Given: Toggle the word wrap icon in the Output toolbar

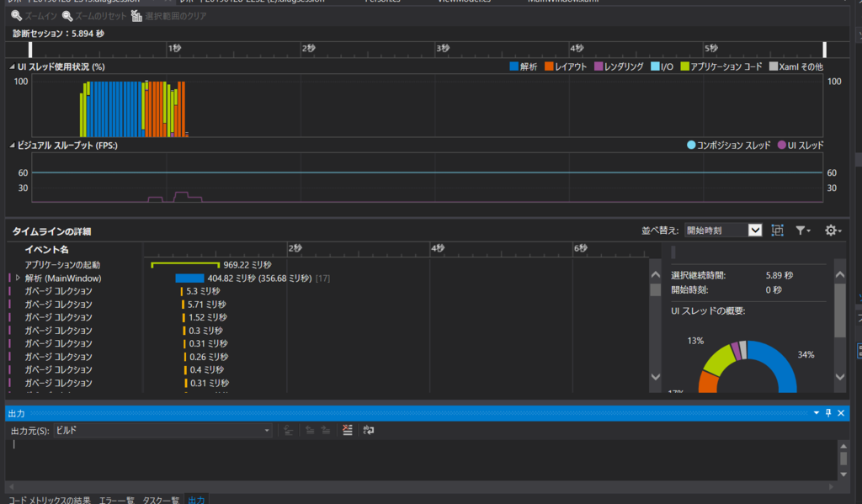Looking at the screenshot, I should (x=369, y=430).
